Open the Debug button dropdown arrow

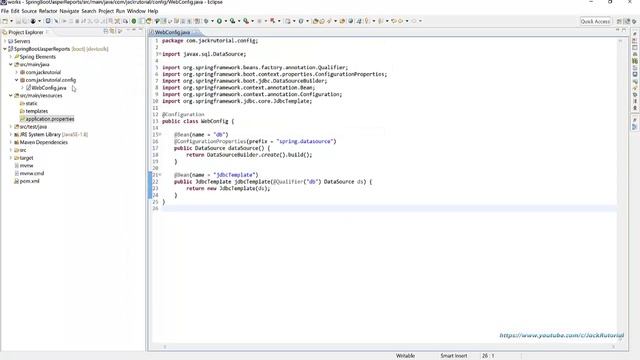tap(212, 21)
